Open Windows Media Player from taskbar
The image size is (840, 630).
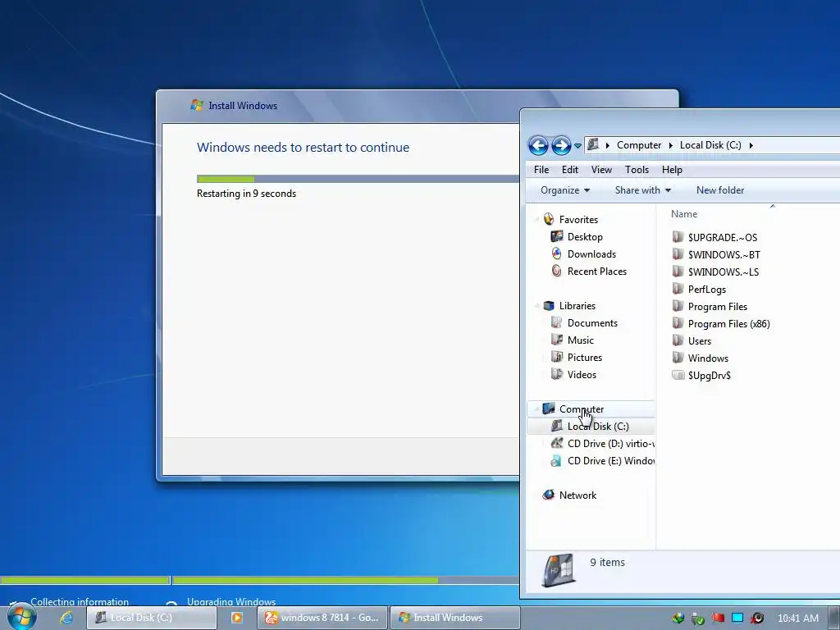(x=236, y=618)
